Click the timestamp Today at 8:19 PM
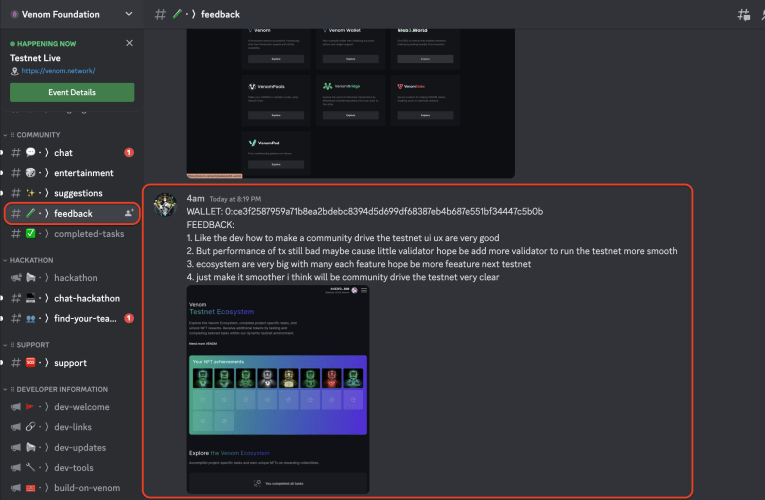Viewport: 765px width, 500px height. pyautogui.click(x=235, y=199)
